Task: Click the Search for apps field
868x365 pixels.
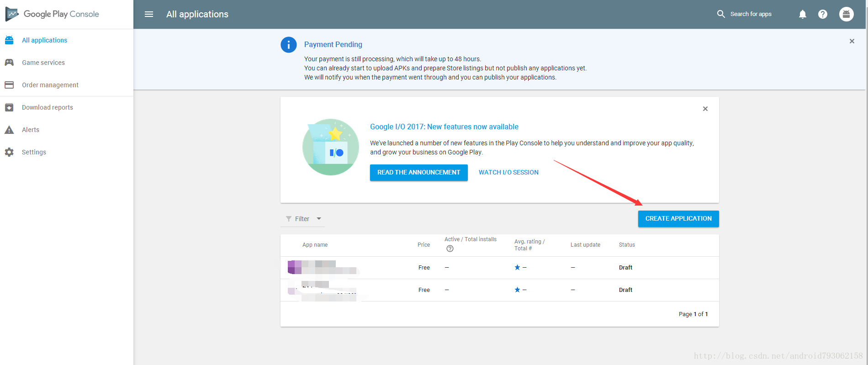Action: coord(751,14)
